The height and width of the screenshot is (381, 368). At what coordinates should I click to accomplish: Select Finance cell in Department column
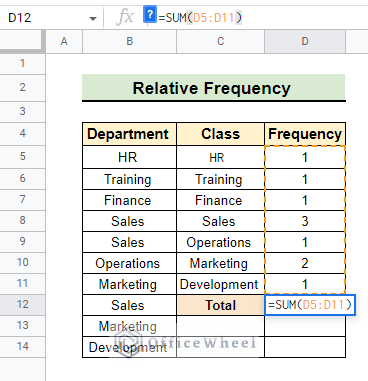click(x=129, y=200)
